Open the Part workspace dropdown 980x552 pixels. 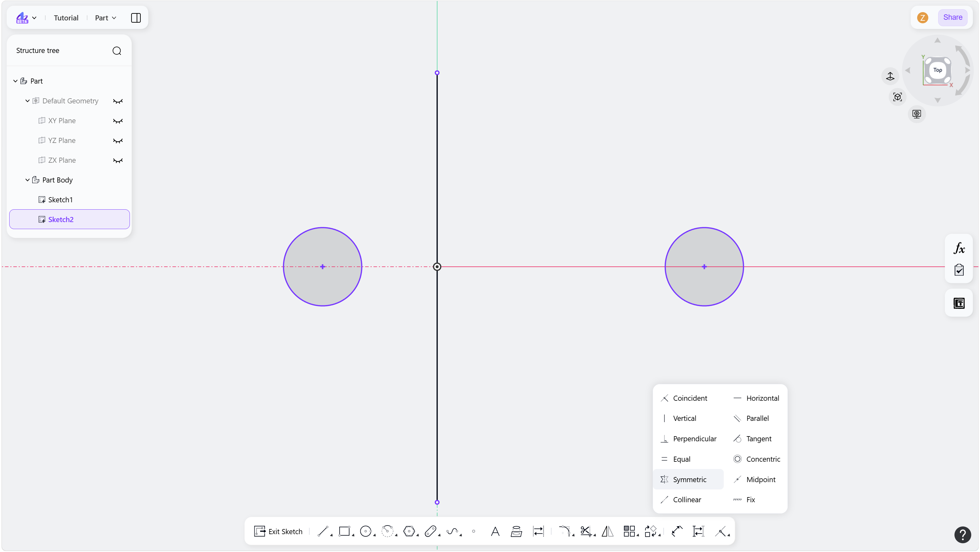click(x=106, y=18)
